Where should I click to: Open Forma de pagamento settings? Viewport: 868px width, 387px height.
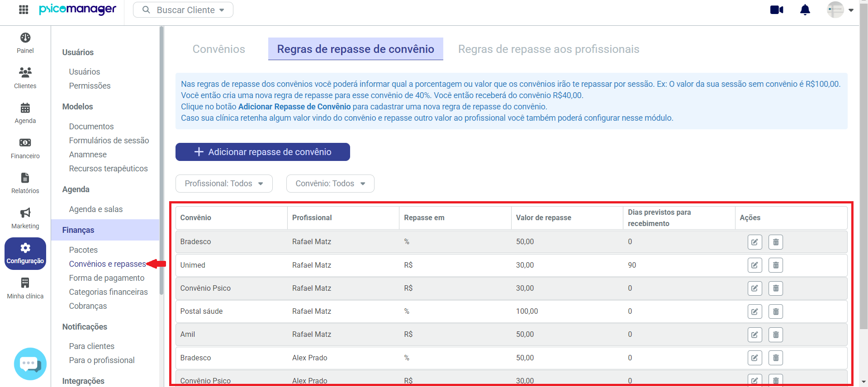pyautogui.click(x=107, y=278)
